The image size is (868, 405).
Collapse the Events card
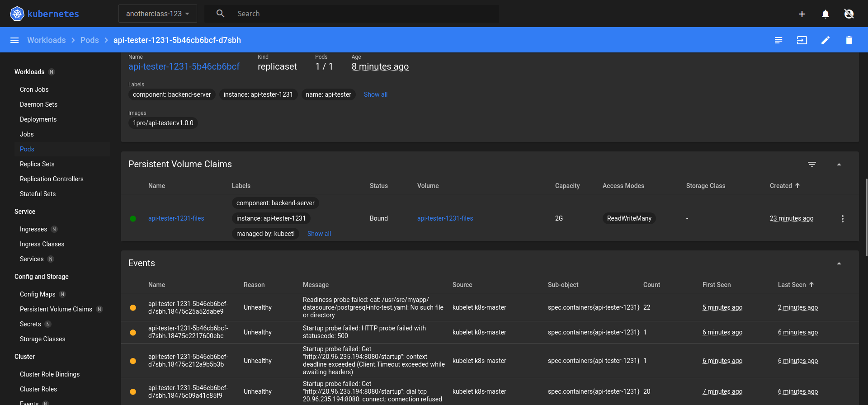coord(839,264)
